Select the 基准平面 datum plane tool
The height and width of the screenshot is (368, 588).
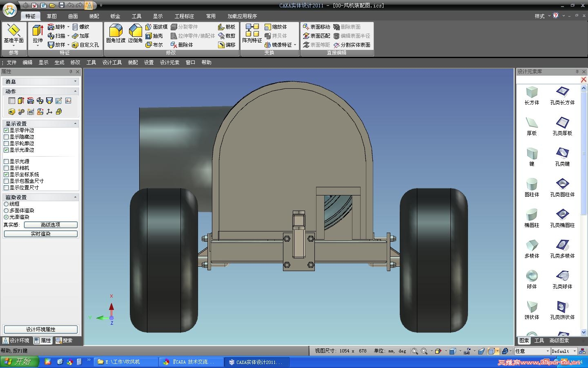click(13, 34)
